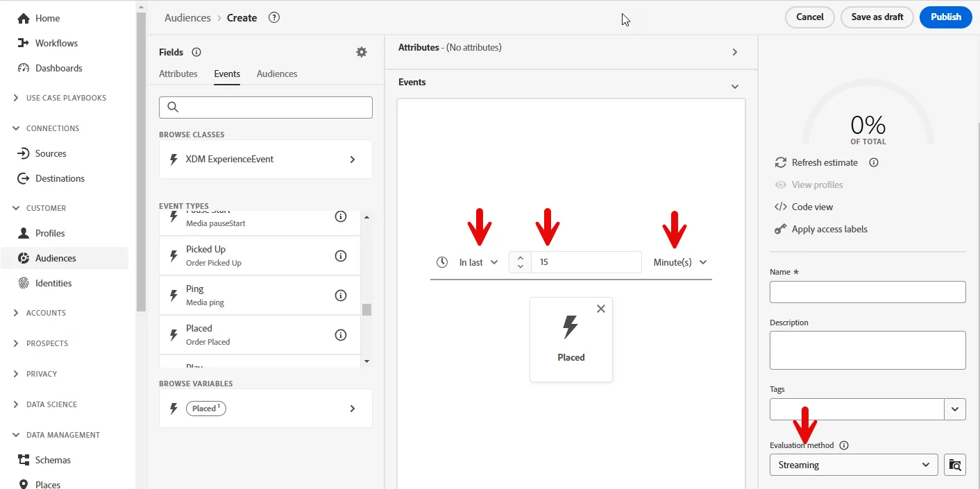Focus the fields search box
This screenshot has height=489, width=980.
tap(266, 108)
